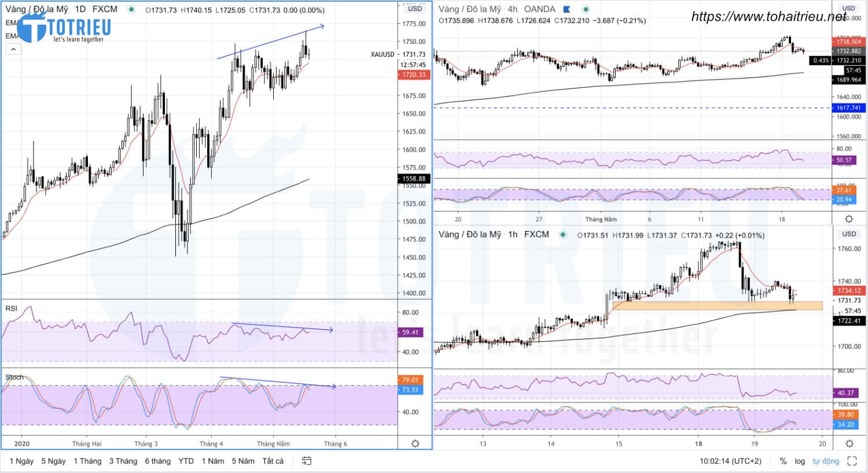Open settings gear of the 4h chart
The height and width of the screenshot is (473, 868).
click(x=849, y=219)
